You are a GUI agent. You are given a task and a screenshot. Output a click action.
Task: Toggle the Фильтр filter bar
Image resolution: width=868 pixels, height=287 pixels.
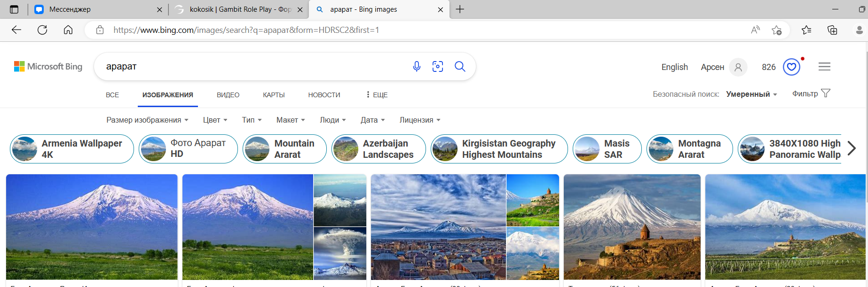(811, 93)
